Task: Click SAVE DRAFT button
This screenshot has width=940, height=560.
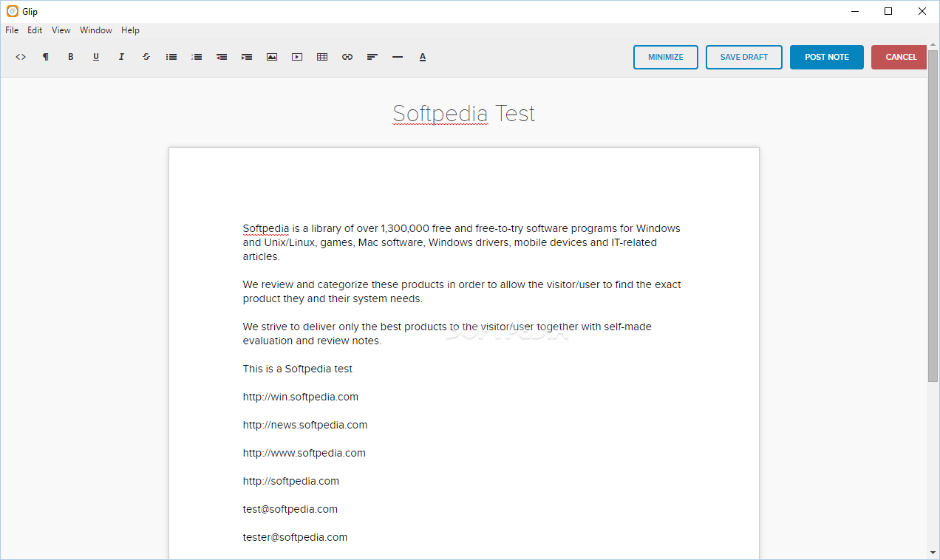Action: (744, 57)
